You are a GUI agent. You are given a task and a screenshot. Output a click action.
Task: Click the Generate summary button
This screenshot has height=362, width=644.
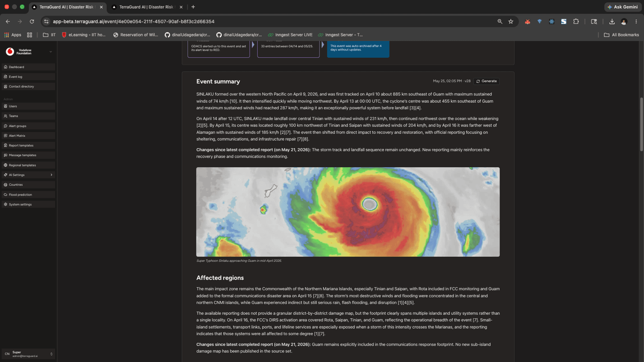click(486, 81)
